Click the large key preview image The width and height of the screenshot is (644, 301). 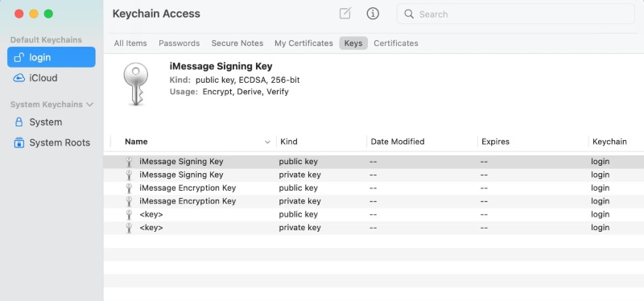[x=135, y=85]
